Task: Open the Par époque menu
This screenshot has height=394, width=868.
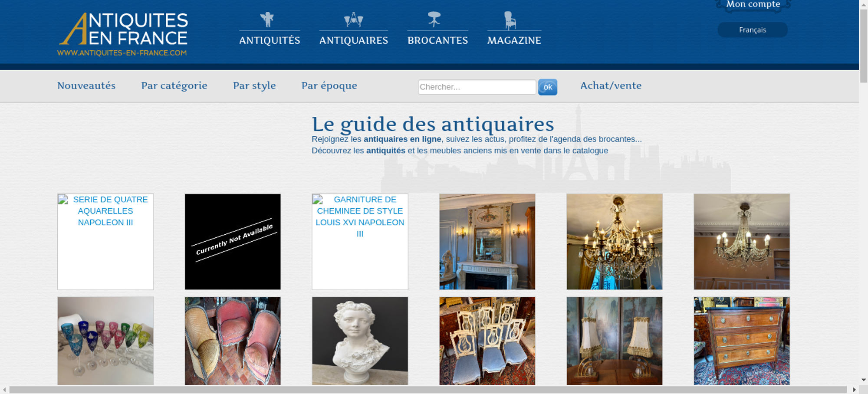Action: point(329,85)
